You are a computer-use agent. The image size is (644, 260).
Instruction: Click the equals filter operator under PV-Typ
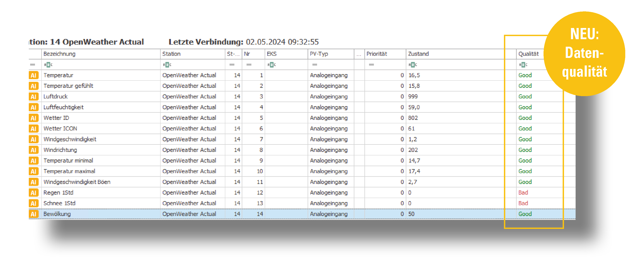point(315,65)
